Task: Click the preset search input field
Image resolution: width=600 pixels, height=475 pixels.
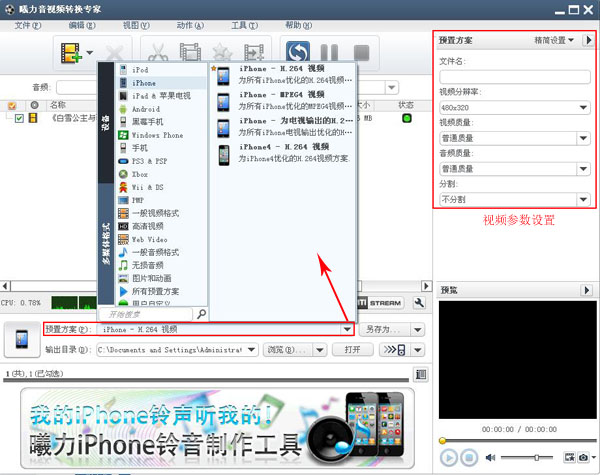Action: coord(146,315)
